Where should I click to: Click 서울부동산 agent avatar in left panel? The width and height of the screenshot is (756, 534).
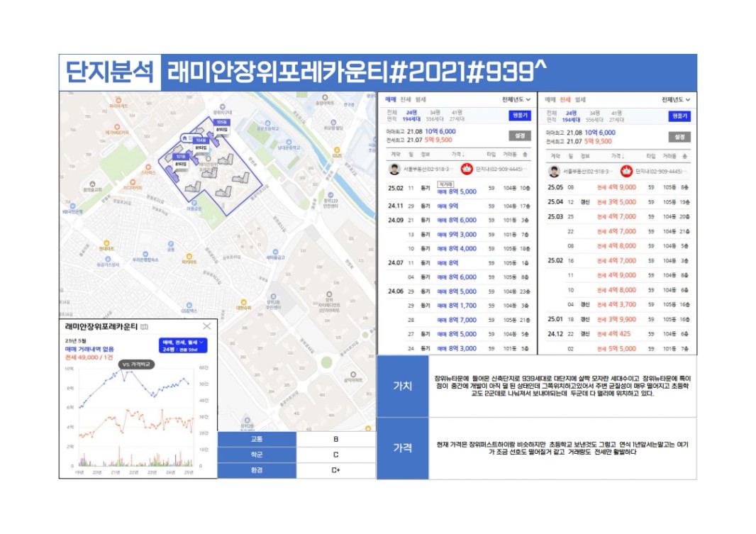(395, 169)
